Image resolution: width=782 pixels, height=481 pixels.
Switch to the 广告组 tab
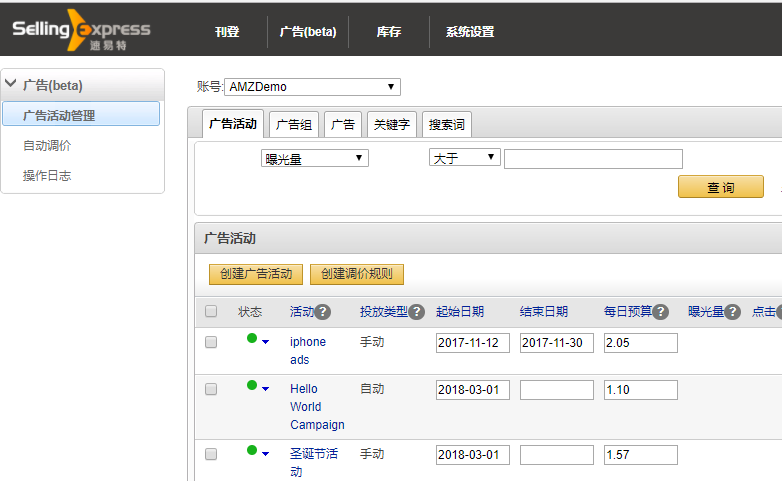point(294,124)
